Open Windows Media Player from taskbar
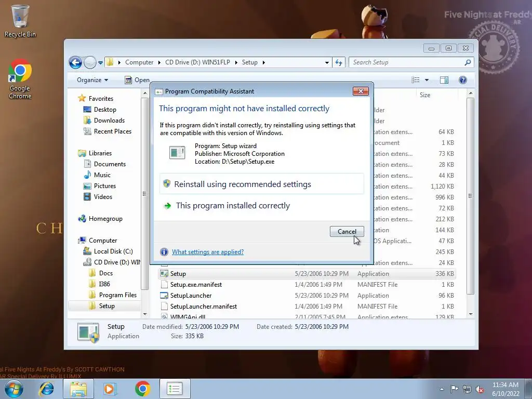Viewport: 532px width, 399px height. (110, 389)
